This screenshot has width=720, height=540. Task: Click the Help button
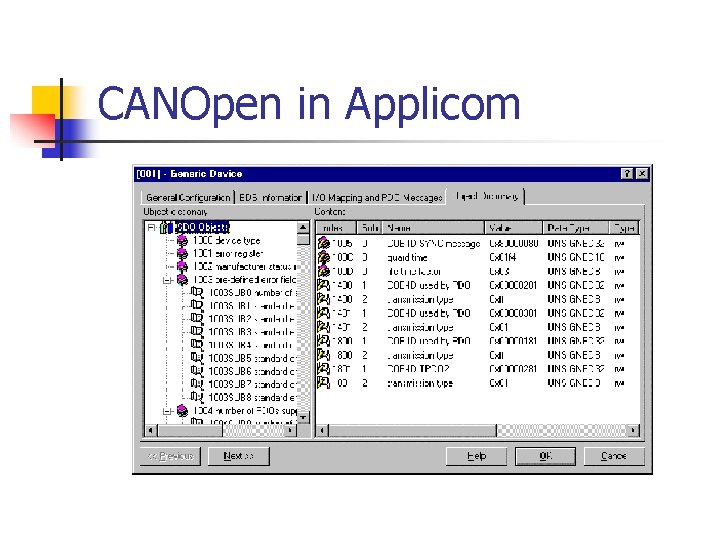pos(477,456)
